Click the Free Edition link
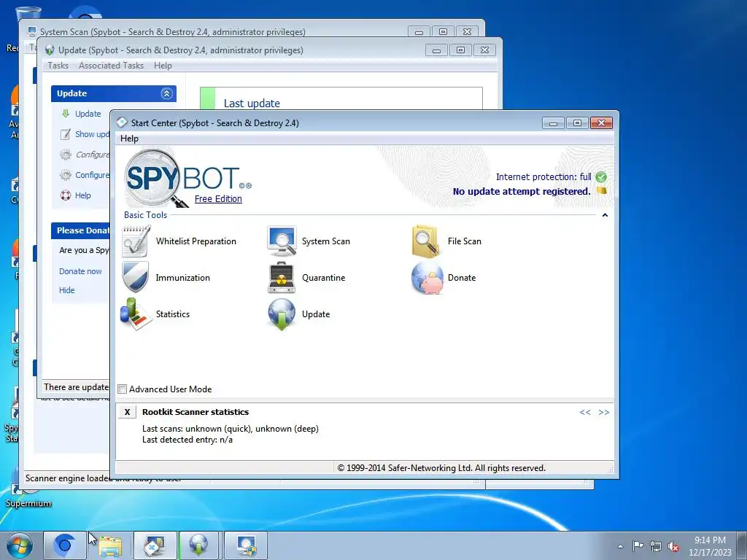The height and width of the screenshot is (560, 747). pyautogui.click(x=218, y=198)
